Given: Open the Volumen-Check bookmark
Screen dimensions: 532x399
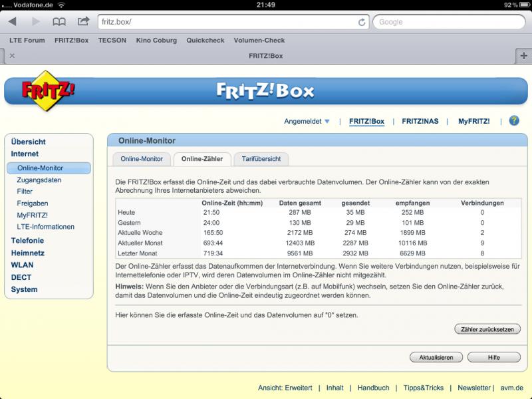Looking at the screenshot, I should 259,40.
